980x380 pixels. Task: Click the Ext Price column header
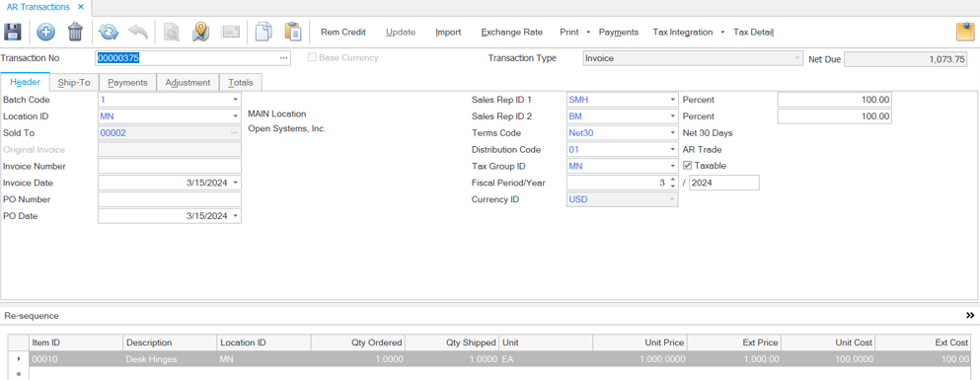[733, 342]
